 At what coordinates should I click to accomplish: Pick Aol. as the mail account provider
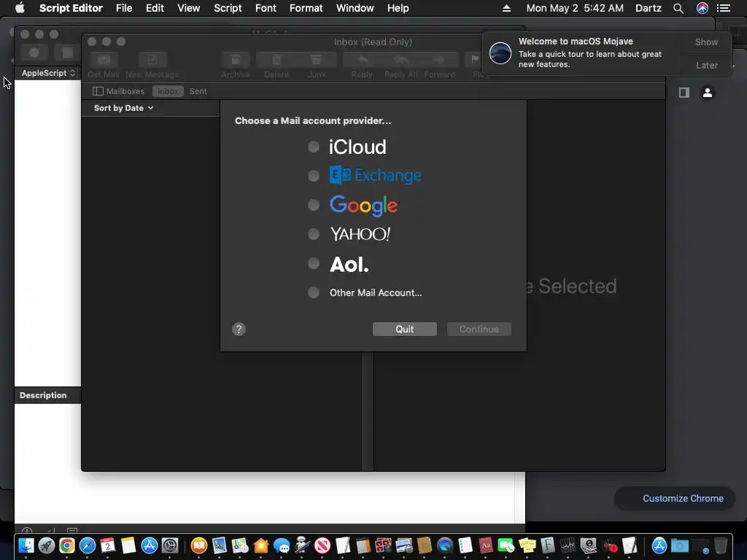tap(314, 263)
